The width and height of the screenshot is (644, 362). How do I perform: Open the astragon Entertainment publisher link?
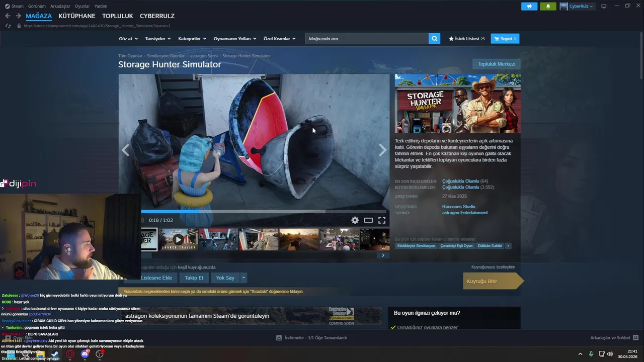pyautogui.click(x=465, y=213)
